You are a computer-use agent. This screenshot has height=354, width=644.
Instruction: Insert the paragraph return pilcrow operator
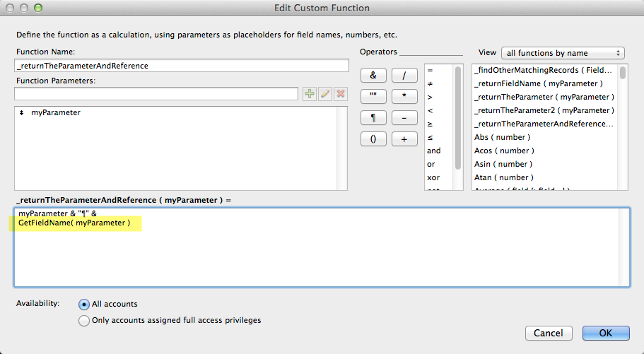point(373,118)
